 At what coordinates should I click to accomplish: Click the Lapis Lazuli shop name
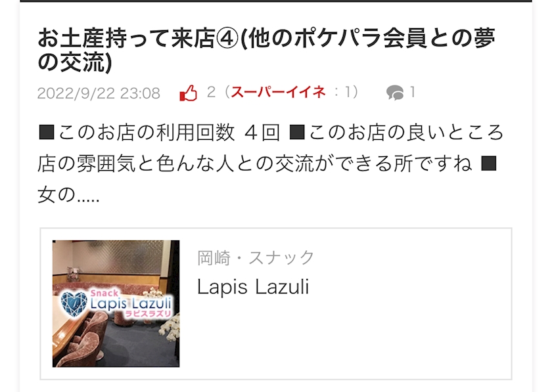pos(253,287)
